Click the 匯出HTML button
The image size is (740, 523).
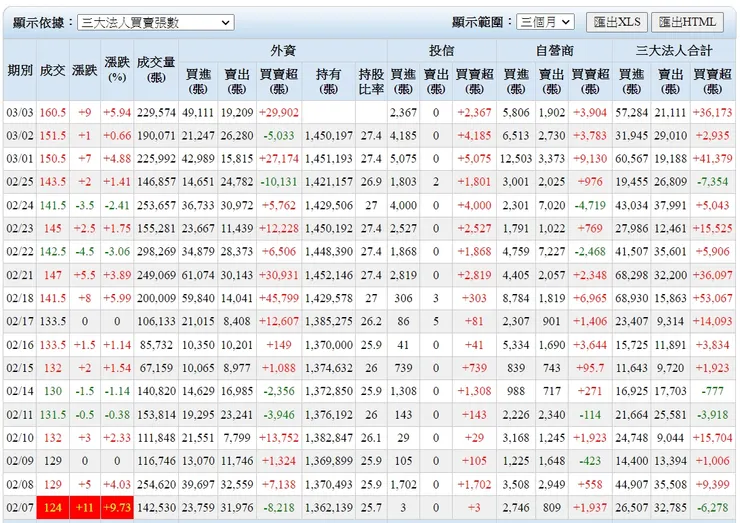point(687,22)
